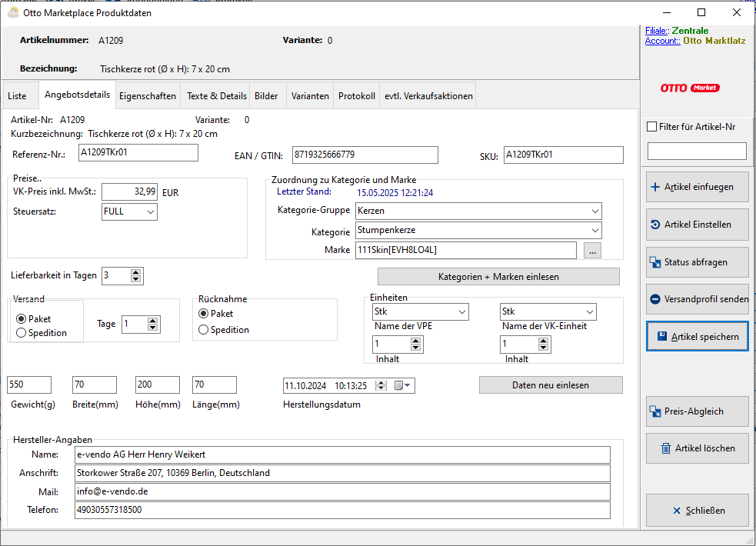Click the Hersteller Name input field
The width and height of the screenshot is (756, 546).
(342, 455)
